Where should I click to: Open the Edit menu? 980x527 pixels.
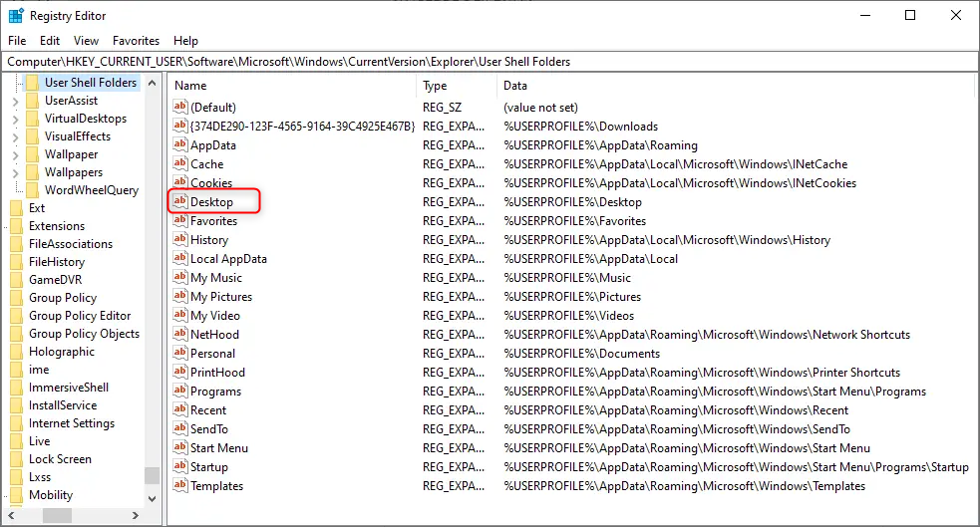coord(50,41)
